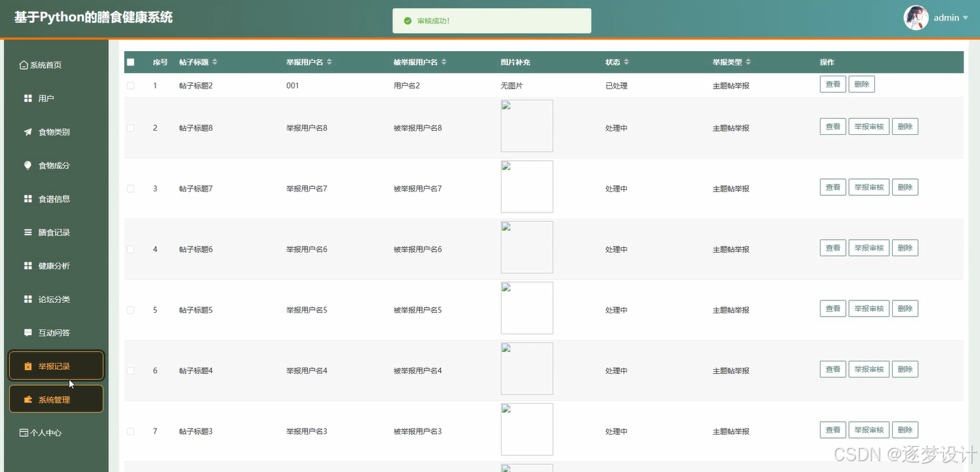Check the checkbox for row 帖子标题6
The height and width of the screenshot is (472, 980).
coord(131,249)
